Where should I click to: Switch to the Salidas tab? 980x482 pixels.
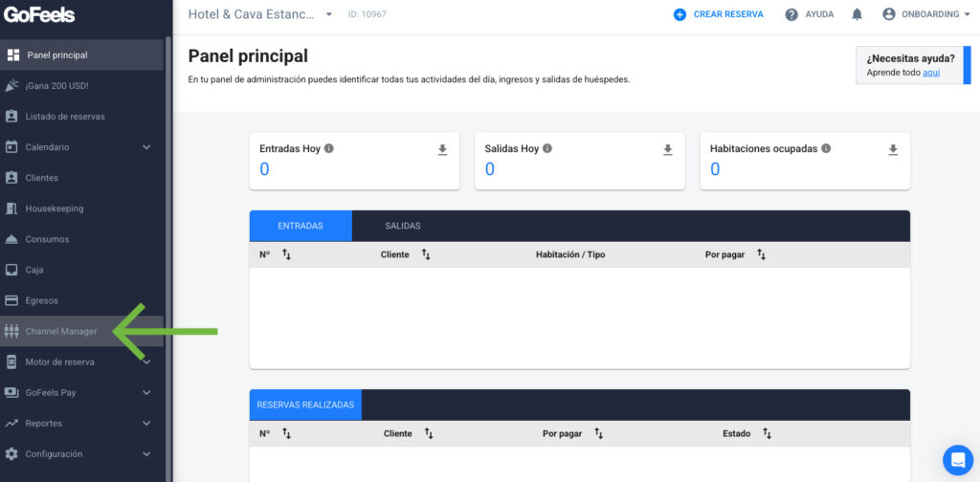402,226
